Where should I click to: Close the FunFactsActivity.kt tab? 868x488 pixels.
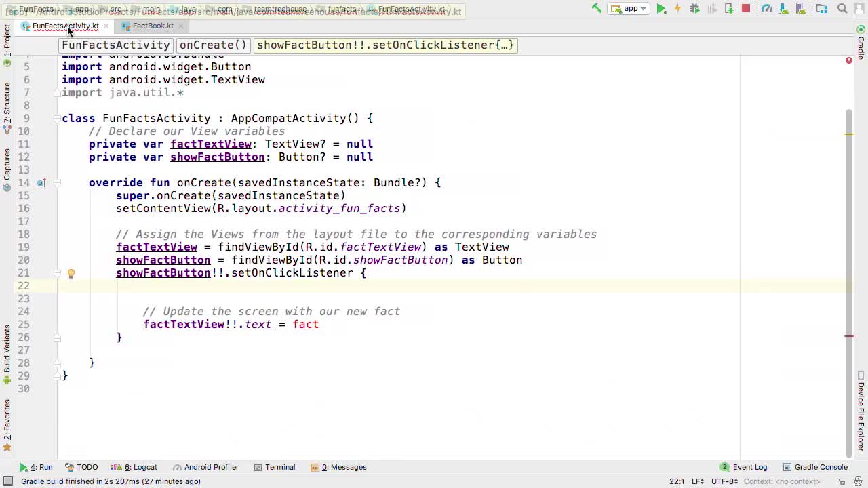coord(105,26)
